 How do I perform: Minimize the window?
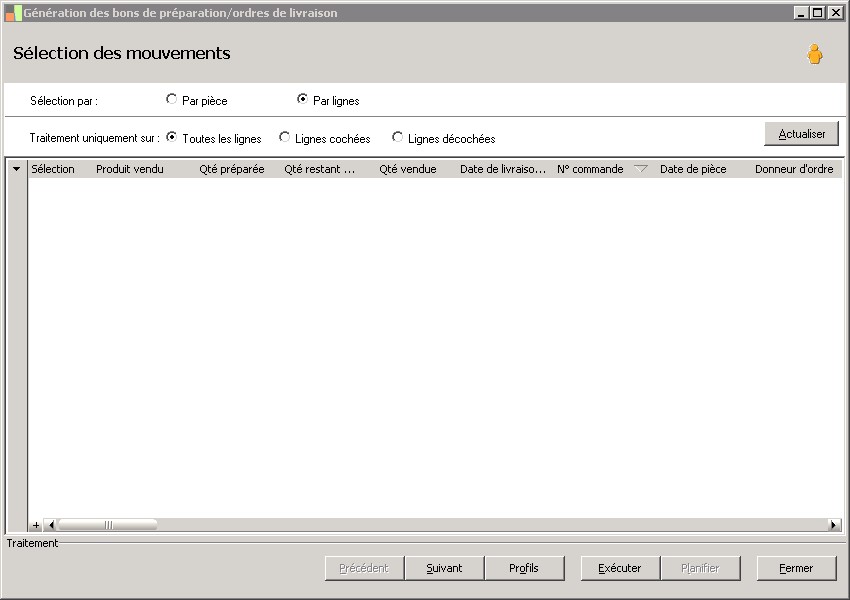[x=802, y=12]
